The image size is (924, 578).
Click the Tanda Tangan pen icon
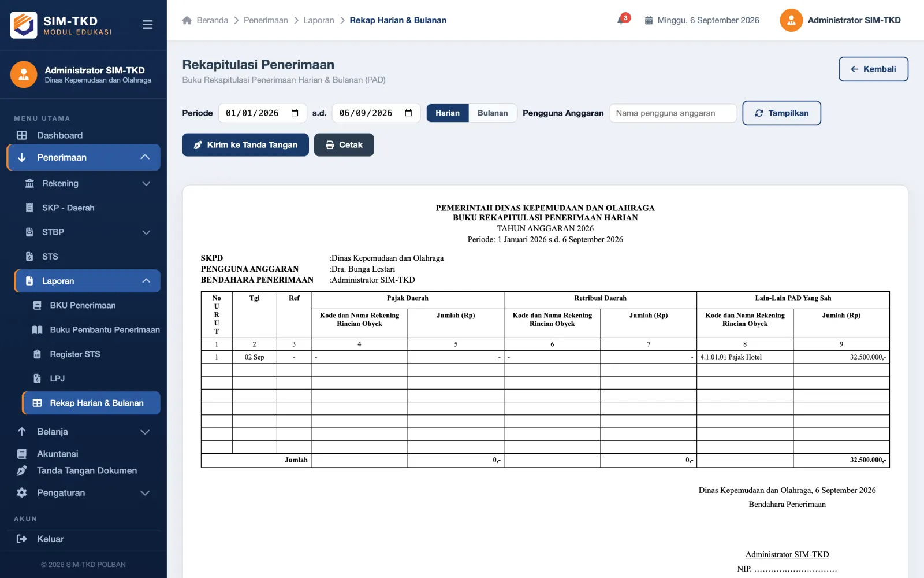pyautogui.click(x=22, y=470)
